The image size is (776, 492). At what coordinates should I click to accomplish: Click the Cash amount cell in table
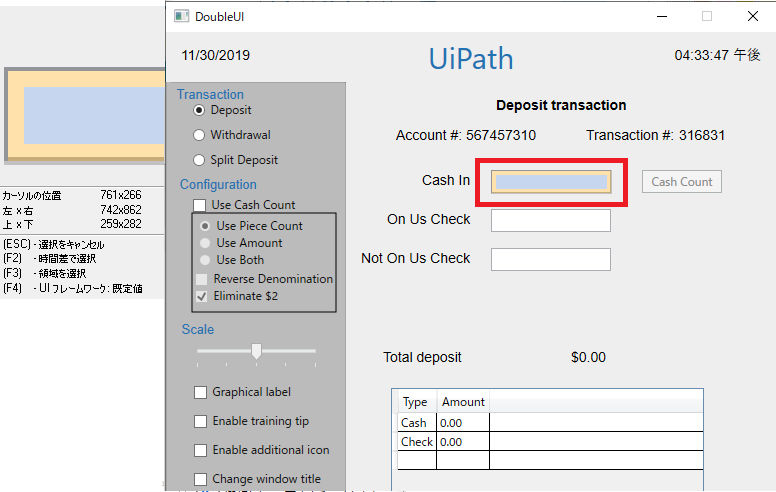[x=463, y=423]
